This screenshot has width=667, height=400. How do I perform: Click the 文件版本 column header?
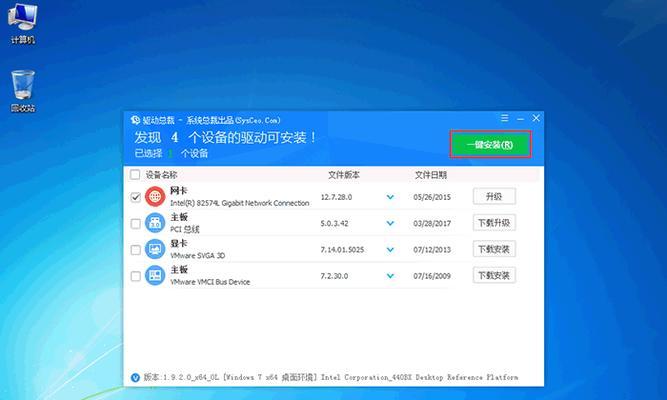(x=344, y=175)
